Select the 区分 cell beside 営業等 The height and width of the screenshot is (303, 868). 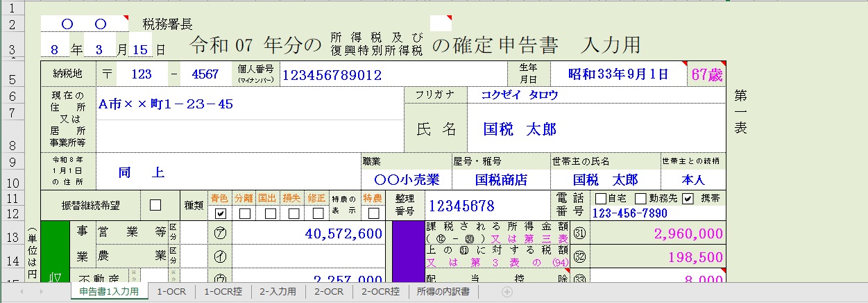point(194,234)
